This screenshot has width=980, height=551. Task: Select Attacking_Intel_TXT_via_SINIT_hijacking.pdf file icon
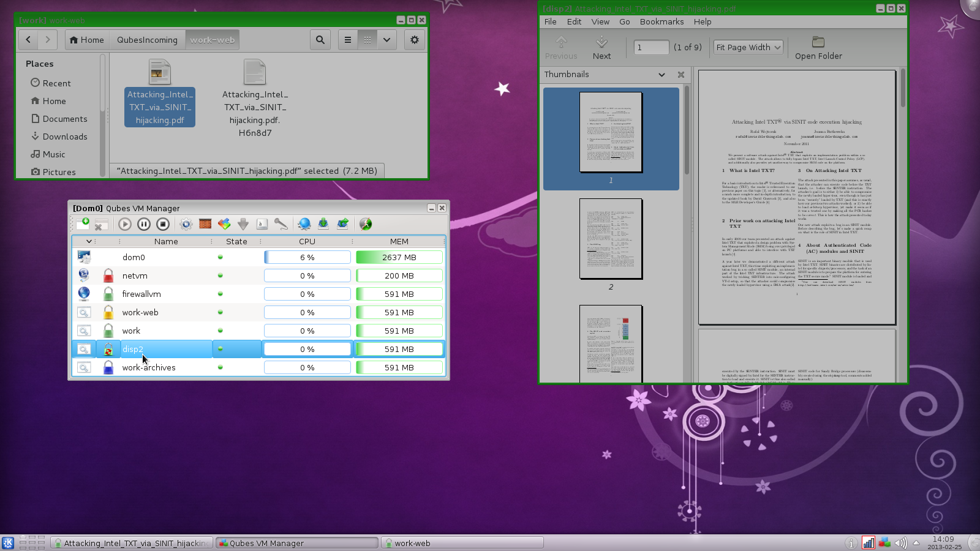click(160, 72)
